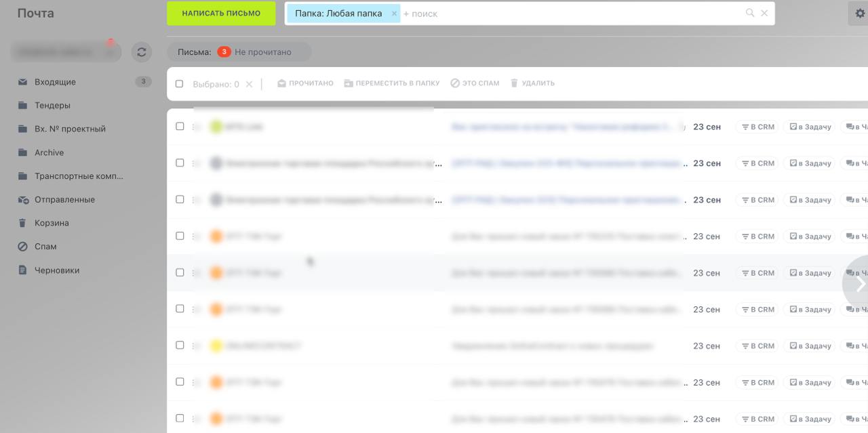Click the round right-arrow chevron at the list edge
Viewport: 868px width, 433px height.
(x=859, y=283)
